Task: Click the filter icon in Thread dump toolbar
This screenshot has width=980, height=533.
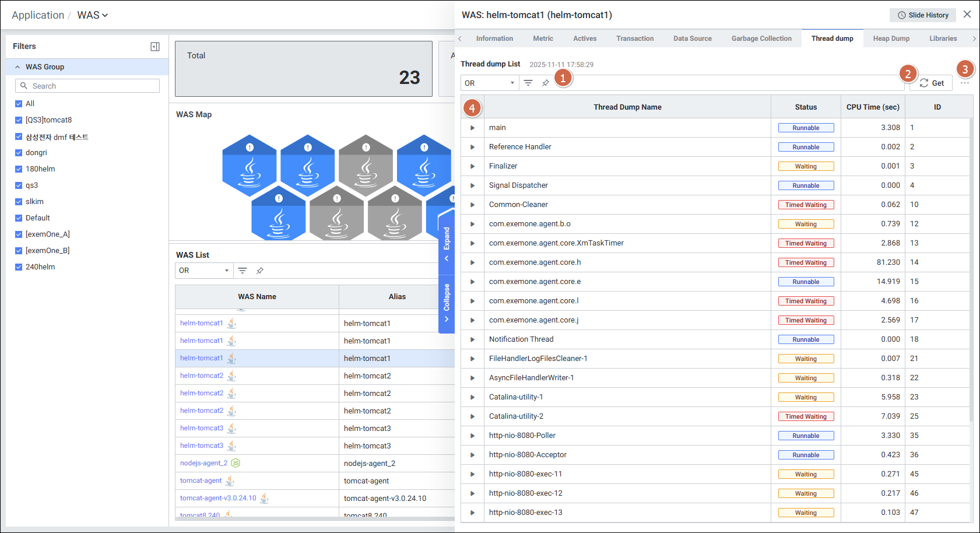Action: click(x=528, y=83)
